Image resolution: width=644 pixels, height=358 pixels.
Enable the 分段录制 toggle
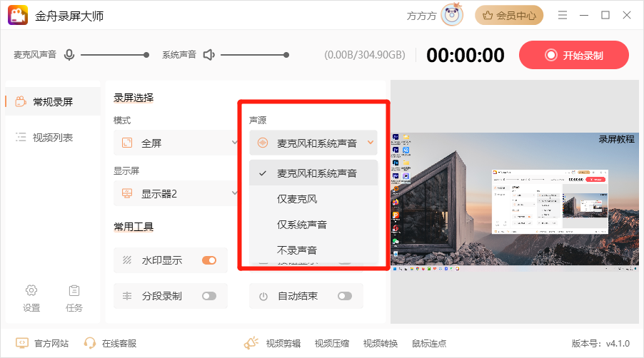209,296
